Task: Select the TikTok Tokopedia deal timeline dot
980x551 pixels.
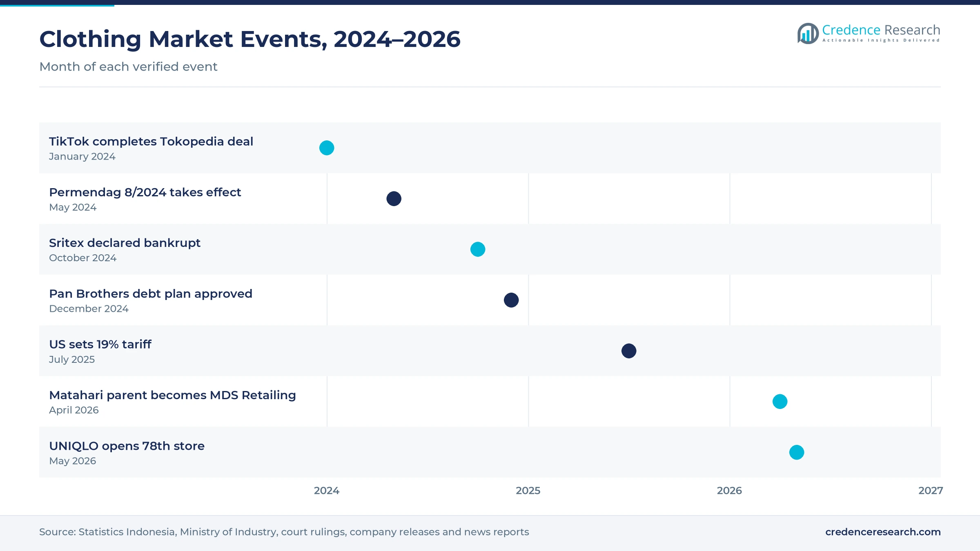Action: pos(327,148)
